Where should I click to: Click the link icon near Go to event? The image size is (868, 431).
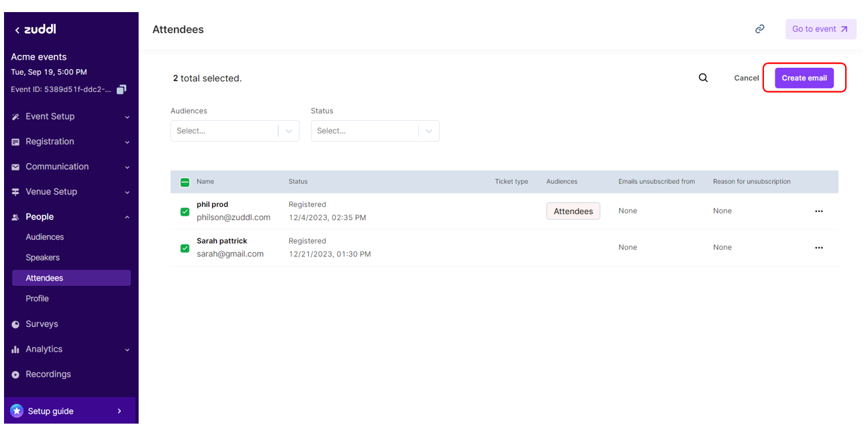tap(759, 29)
